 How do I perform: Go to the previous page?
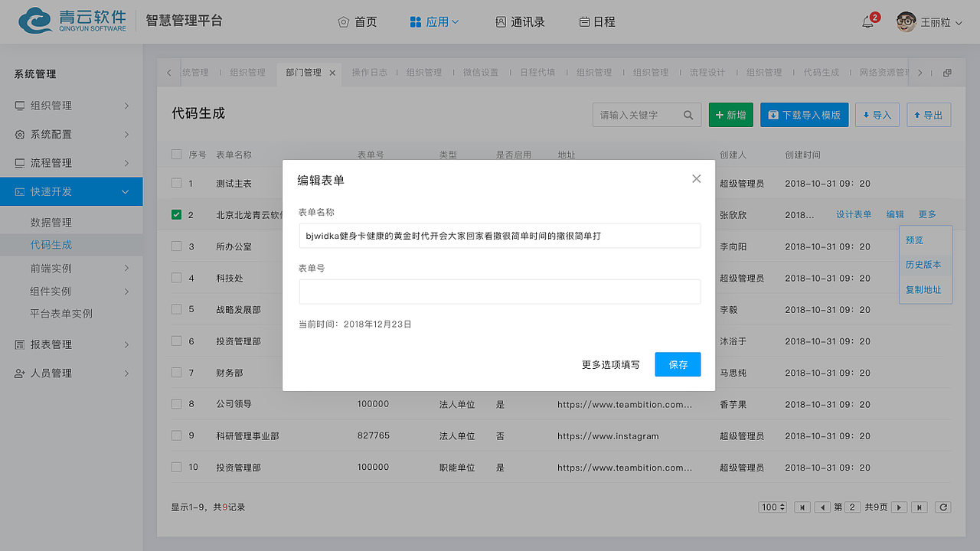[822, 507]
